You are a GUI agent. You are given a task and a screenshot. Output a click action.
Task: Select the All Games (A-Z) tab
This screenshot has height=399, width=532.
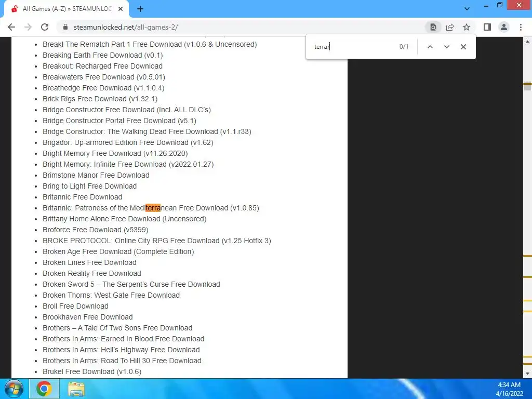click(x=66, y=9)
